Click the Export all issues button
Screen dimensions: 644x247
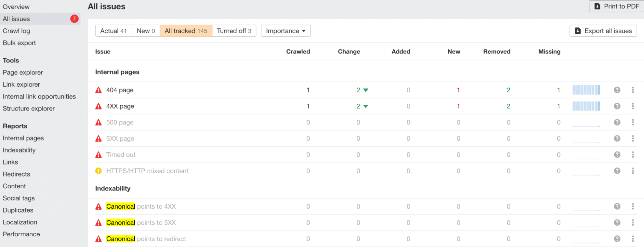pos(603,31)
